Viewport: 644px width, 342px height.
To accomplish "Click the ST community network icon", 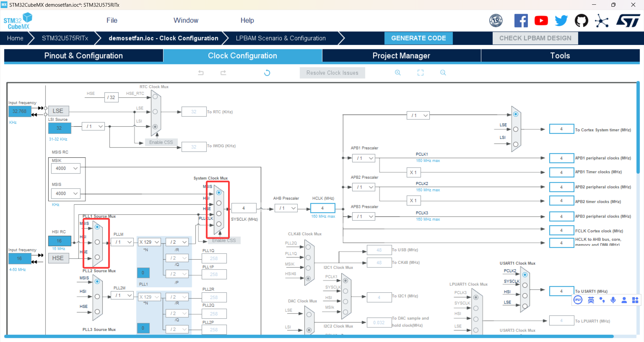I will [602, 21].
